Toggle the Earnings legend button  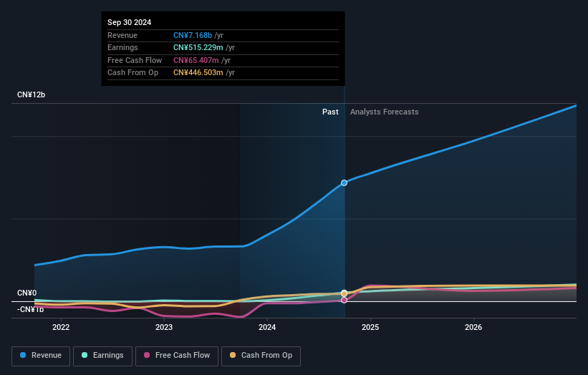point(102,356)
